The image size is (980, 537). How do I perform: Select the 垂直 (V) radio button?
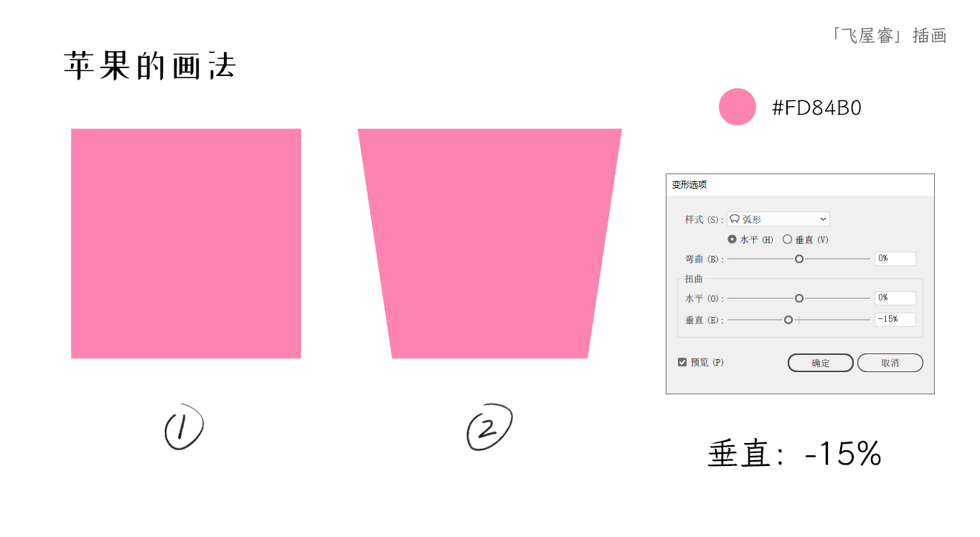[787, 239]
